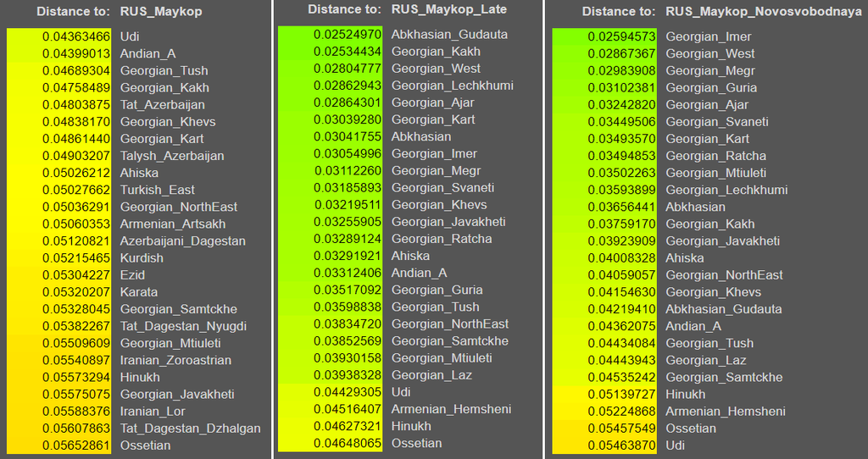
Task: Select distance value 0.04219410
Action: point(621,309)
